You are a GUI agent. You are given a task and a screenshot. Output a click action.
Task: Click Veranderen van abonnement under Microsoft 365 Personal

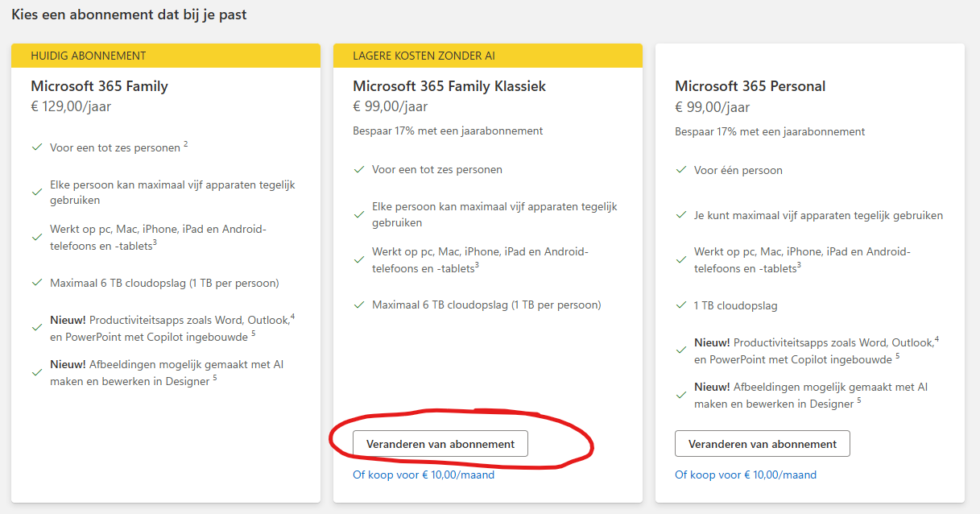coord(762,444)
